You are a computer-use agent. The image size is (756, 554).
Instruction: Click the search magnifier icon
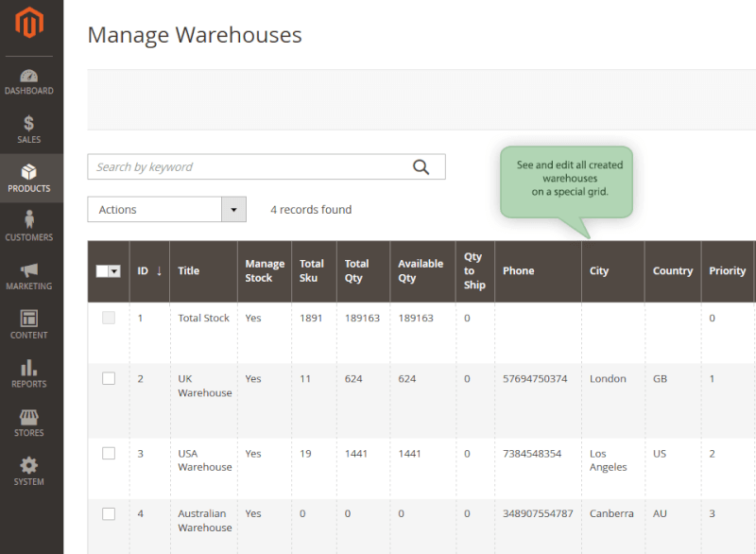(421, 166)
